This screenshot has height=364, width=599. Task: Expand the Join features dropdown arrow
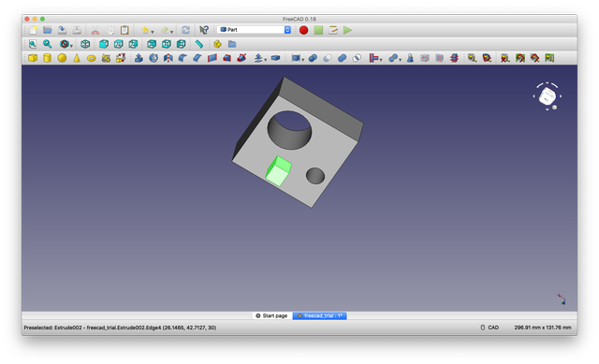pos(381,60)
